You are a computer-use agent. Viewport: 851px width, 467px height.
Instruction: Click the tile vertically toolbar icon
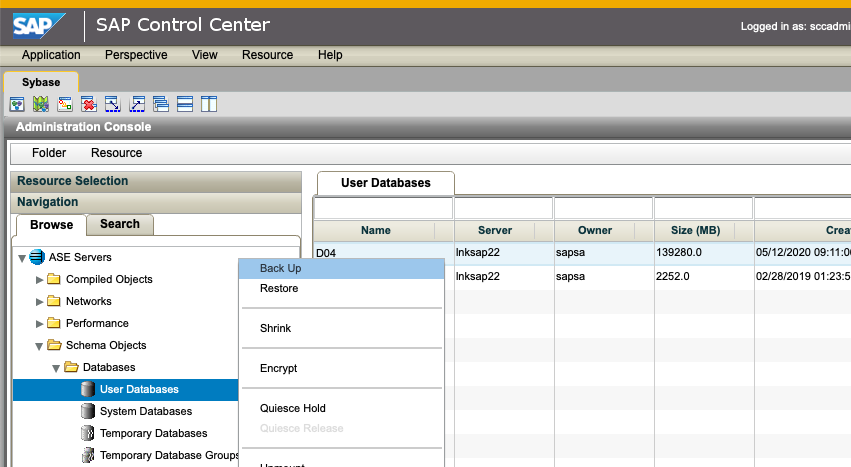[209, 104]
